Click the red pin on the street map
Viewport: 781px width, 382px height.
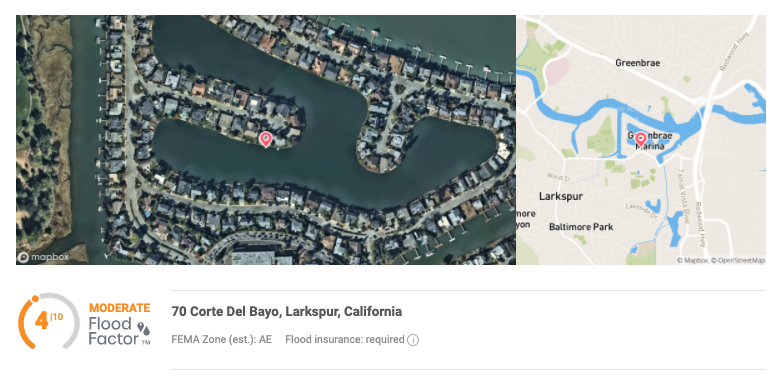pos(641,139)
